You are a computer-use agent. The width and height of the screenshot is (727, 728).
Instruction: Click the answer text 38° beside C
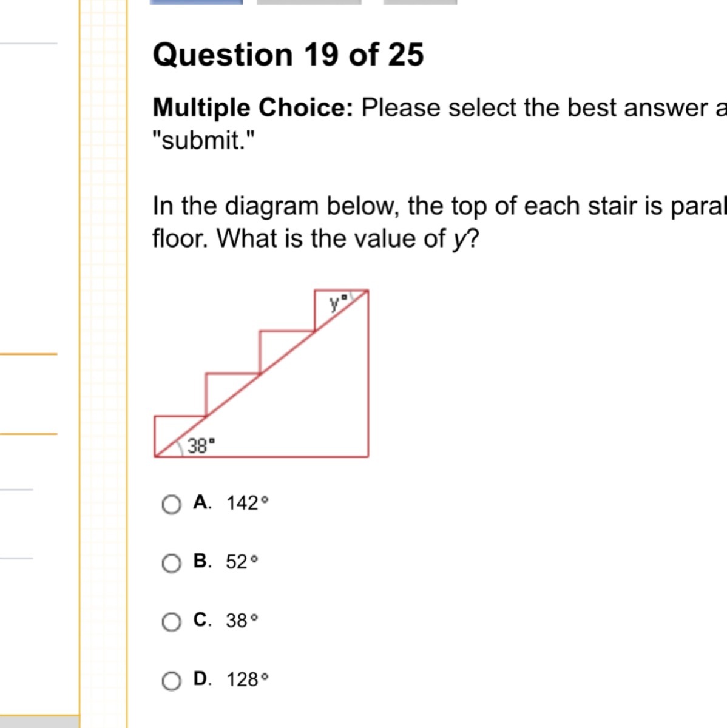pyautogui.click(x=242, y=621)
